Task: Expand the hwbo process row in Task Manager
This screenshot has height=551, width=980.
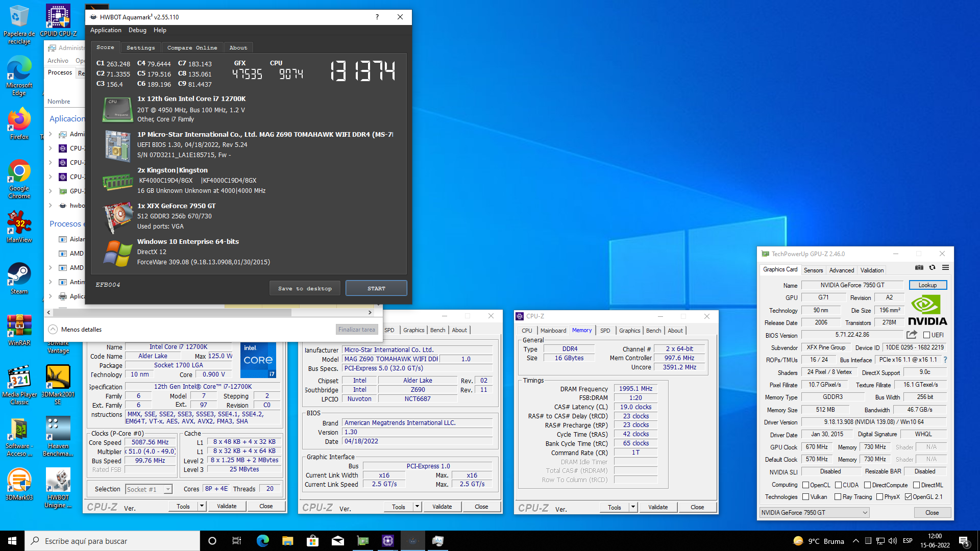Action: click(50, 206)
